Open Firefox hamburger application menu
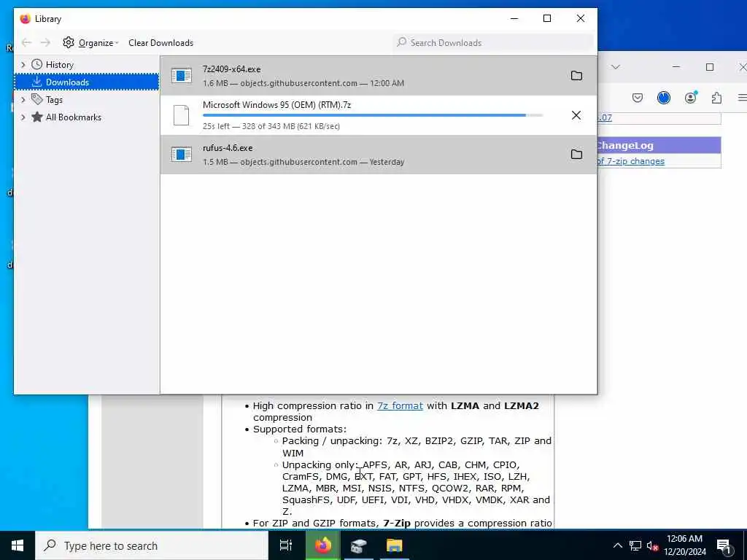Screen dimensions: 747x560 click(742, 98)
